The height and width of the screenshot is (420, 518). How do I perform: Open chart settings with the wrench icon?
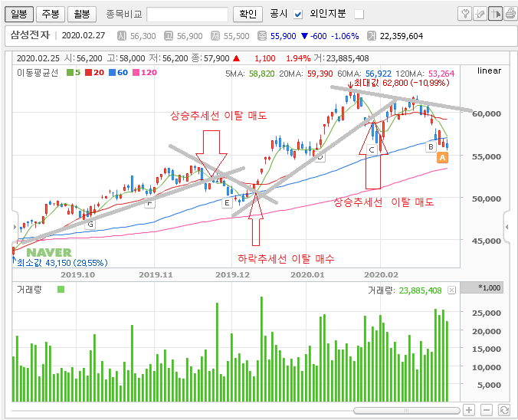[x=465, y=14]
